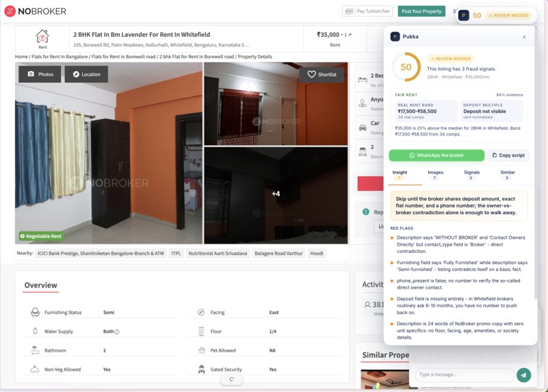Viewport: 548px width, 392px height.
Task: Click WhatsApp the broker button
Action: point(436,155)
